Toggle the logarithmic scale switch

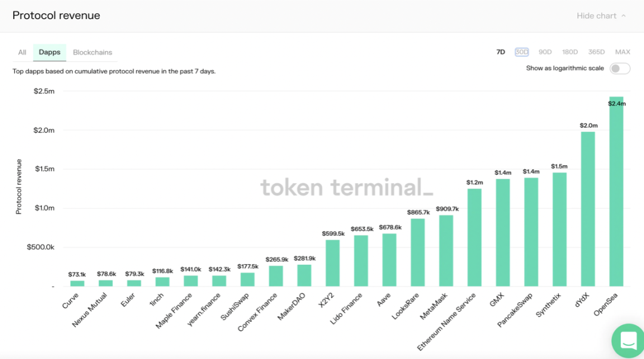(x=620, y=69)
